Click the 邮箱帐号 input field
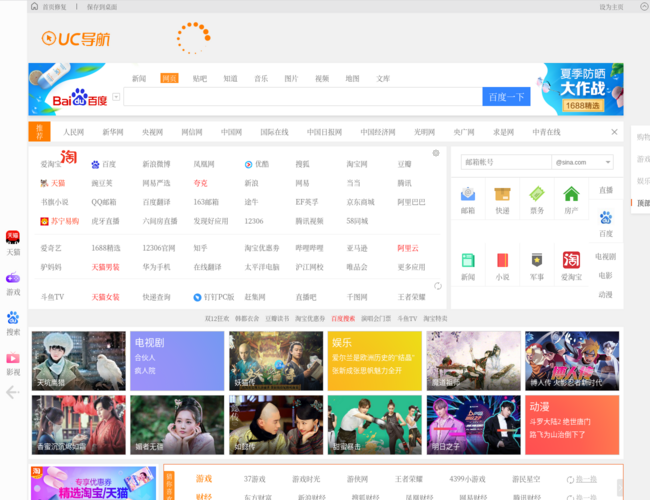The height and width of the screenshot is (500, 650). click(506, 162)
